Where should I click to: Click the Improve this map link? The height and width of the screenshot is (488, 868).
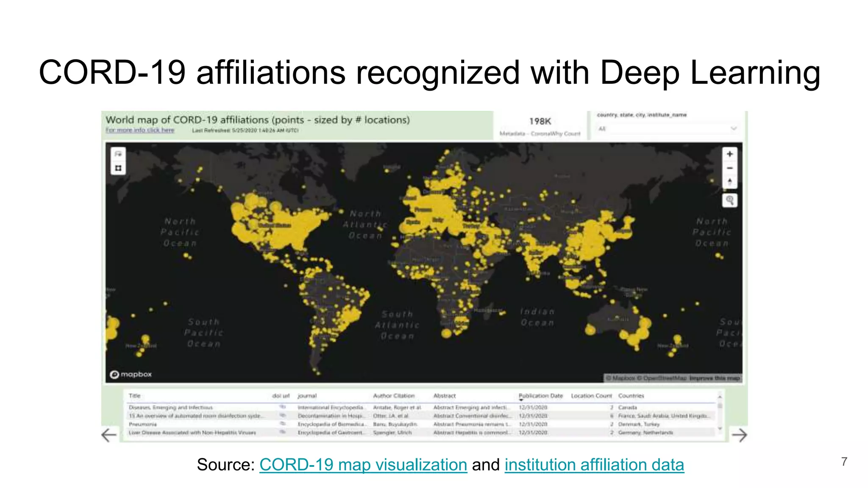pyautogui.click(x=715, y=378)
